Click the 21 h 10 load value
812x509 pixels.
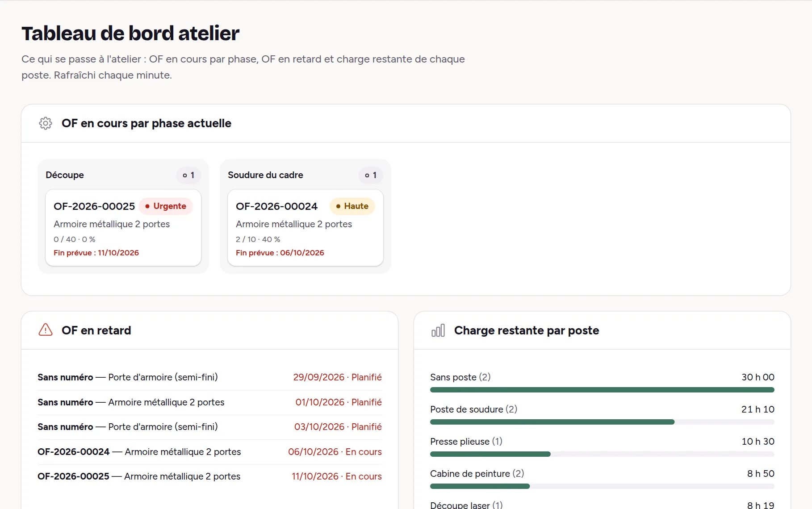click(x=758, y=409)
